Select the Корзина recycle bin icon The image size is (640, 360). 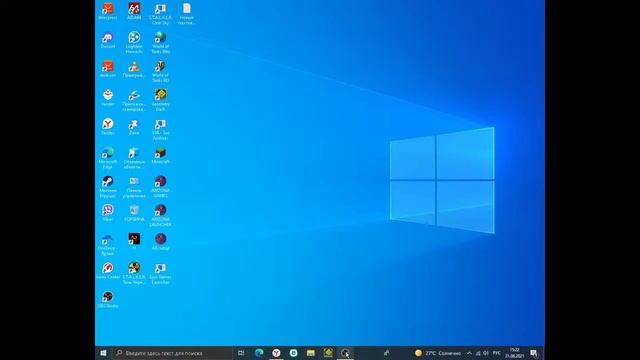click(134, 213)
